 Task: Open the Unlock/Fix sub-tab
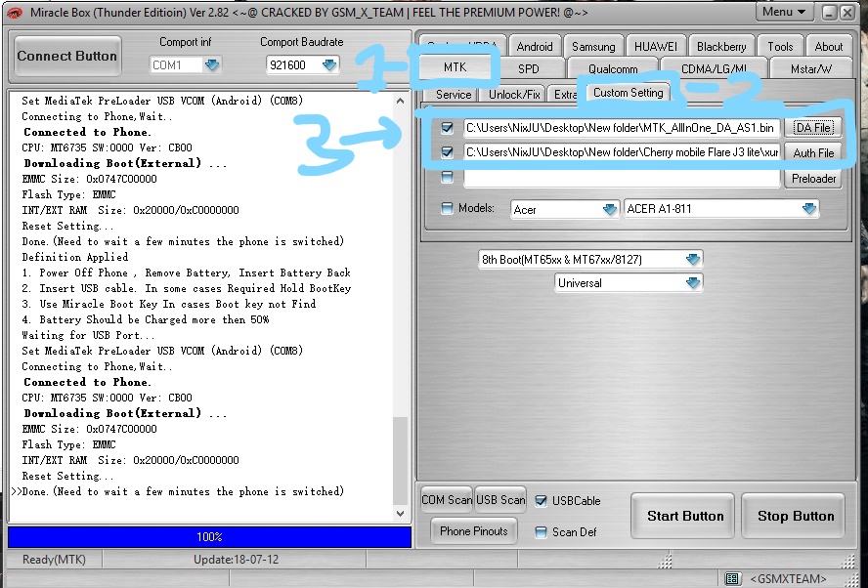[x=514, y=94]
